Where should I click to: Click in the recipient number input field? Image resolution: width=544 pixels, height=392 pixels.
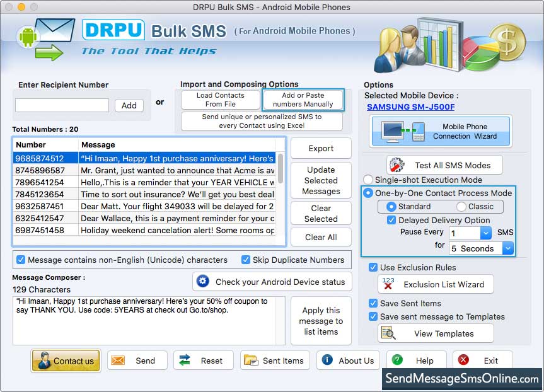tap(62, 105)
